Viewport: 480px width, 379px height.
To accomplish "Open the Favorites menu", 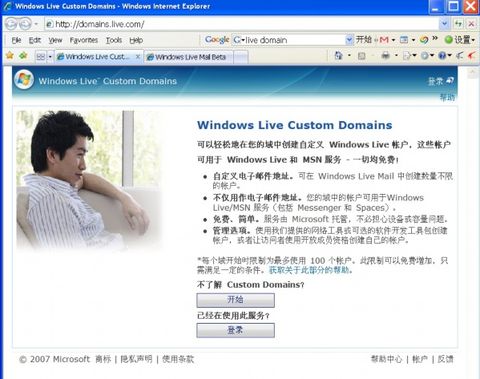I will point(84,40).
